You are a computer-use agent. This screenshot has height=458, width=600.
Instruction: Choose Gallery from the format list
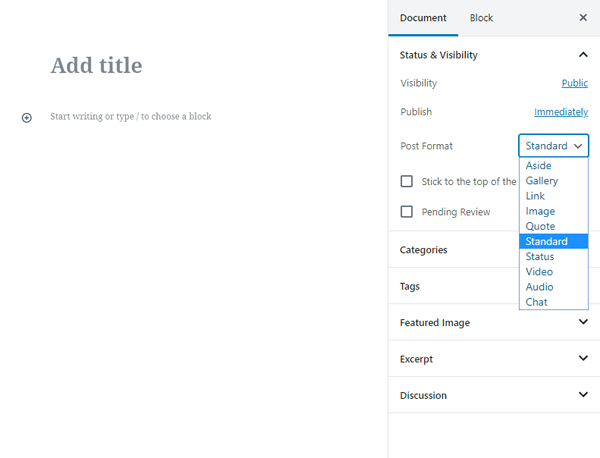(542, 181)
